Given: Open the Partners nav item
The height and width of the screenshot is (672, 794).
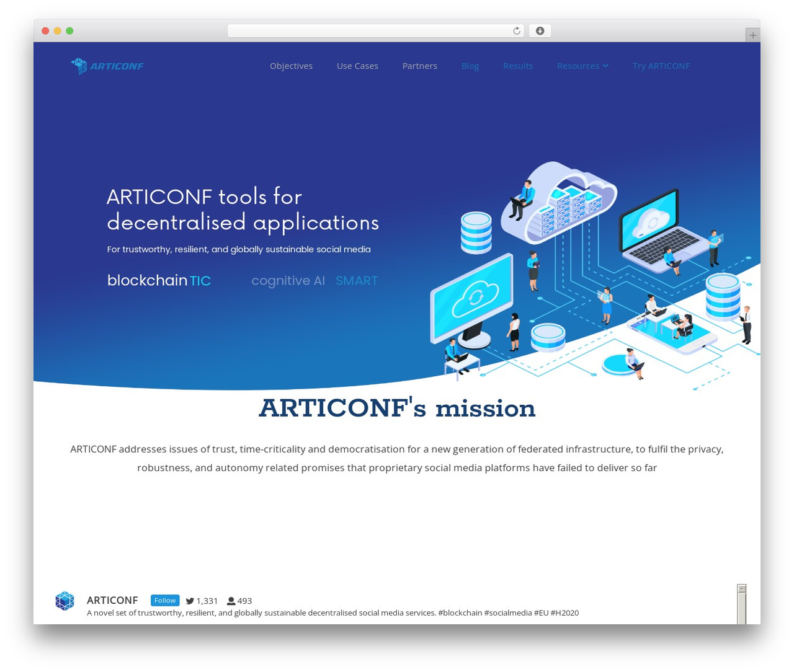Looking at the screenshot, I should [420, 66].
